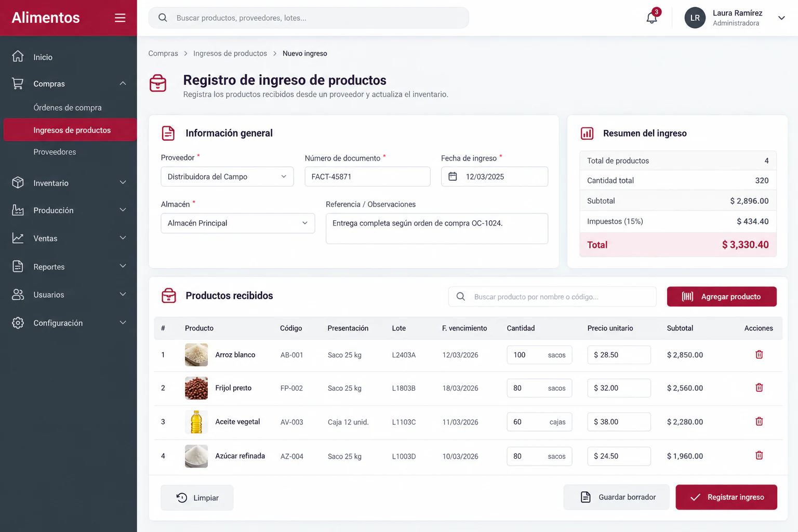798x532 pixels.
Task: Click the Ventas chart icon
Action: (x=18, y=238)
